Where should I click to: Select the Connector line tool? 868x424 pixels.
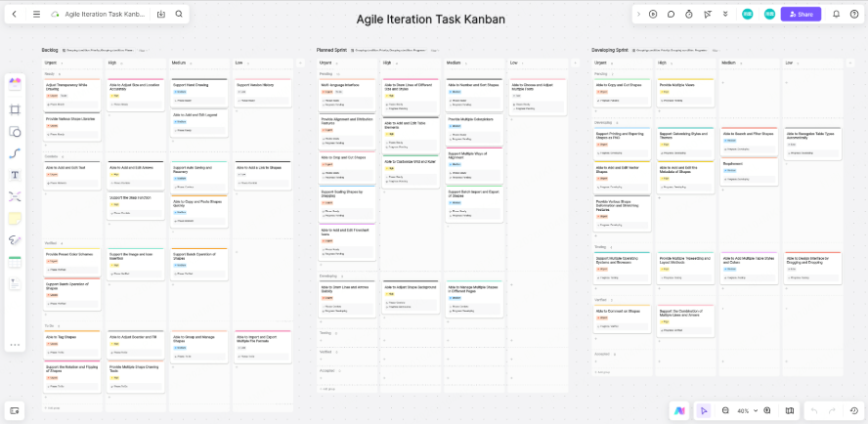coord(15,154)
